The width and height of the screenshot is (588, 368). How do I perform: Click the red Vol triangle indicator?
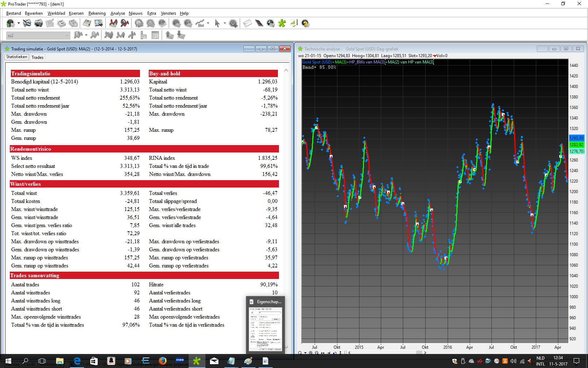pos(435,56)
